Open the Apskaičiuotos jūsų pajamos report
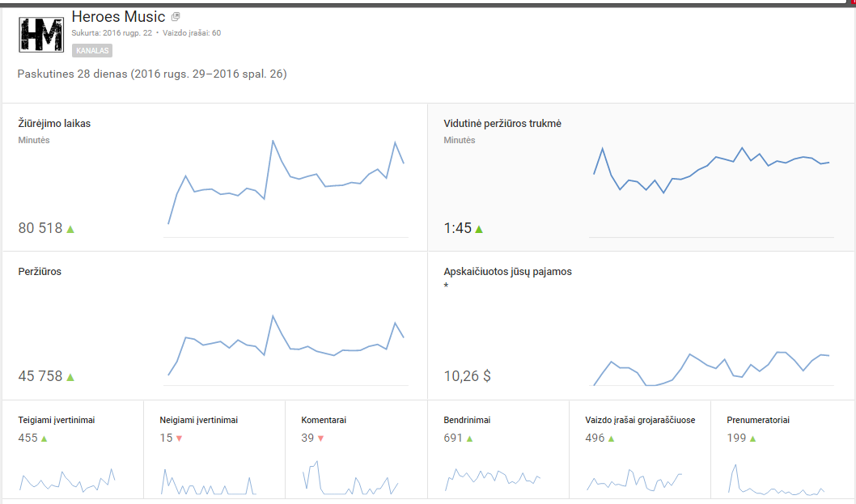856x504 pixels. pos(508,271)
